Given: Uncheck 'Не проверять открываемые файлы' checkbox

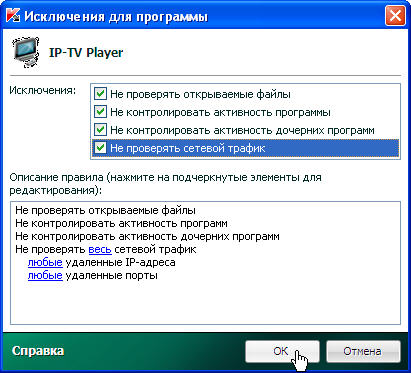Looking at the screenshot, I should [x=100, y=94].
